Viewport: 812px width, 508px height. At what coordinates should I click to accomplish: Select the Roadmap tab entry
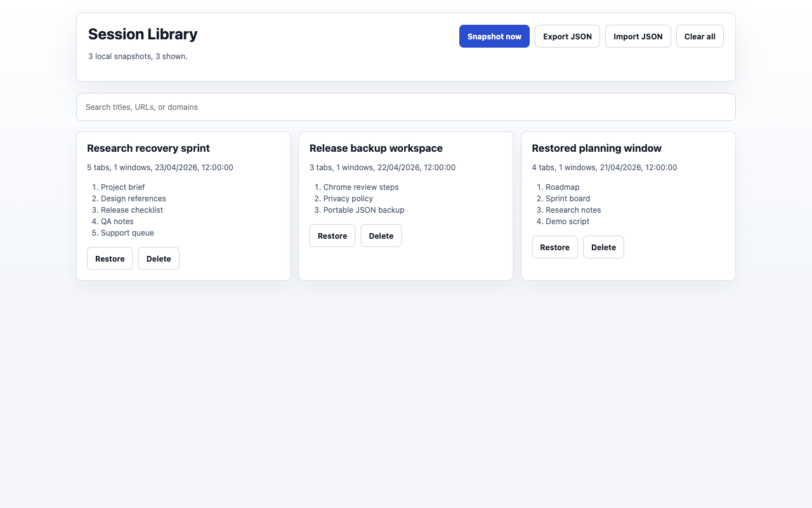(562, 187)
